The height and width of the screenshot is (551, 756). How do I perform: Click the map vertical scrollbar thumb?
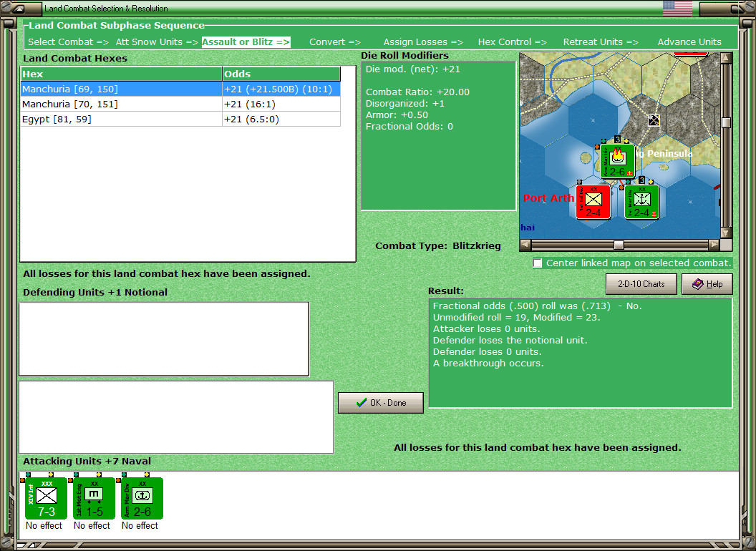pos(726,122)
